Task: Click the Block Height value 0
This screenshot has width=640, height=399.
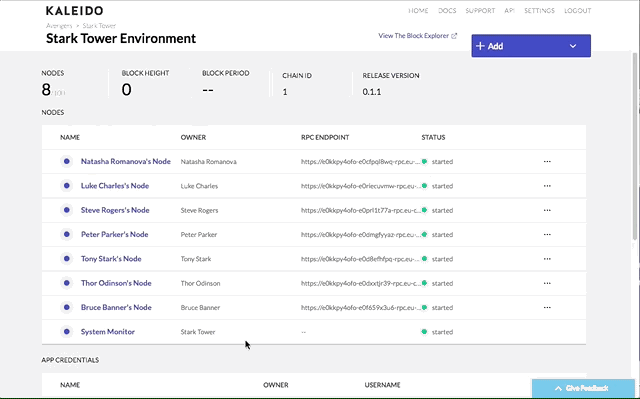Action: 127,89
